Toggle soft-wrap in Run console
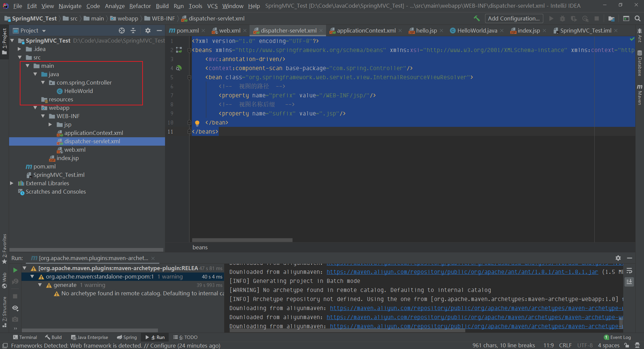The height and width of the screenshot is (349, 644). pyautogui.click(x=629, y=270)
